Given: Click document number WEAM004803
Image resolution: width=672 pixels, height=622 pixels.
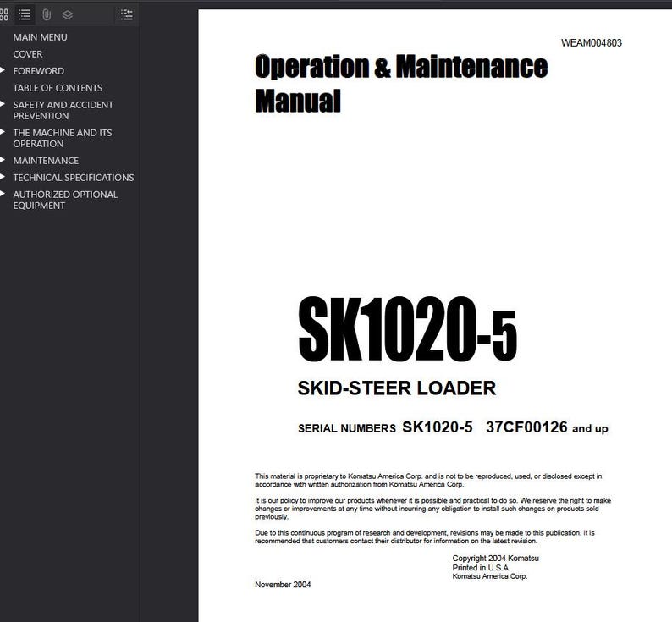Looking at the screenshot, I should coord(592,43).
